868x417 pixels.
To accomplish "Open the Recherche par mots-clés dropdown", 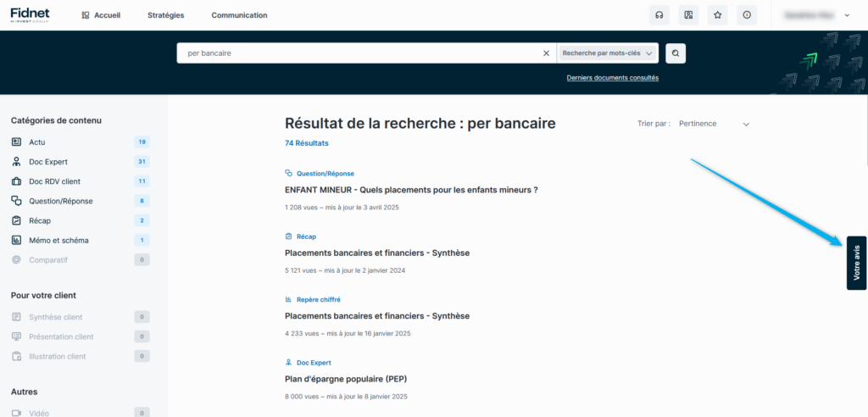I will coord(608,53).
